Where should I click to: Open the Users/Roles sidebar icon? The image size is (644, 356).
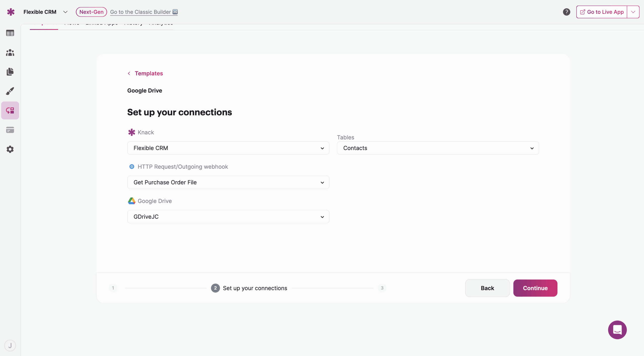10,53
